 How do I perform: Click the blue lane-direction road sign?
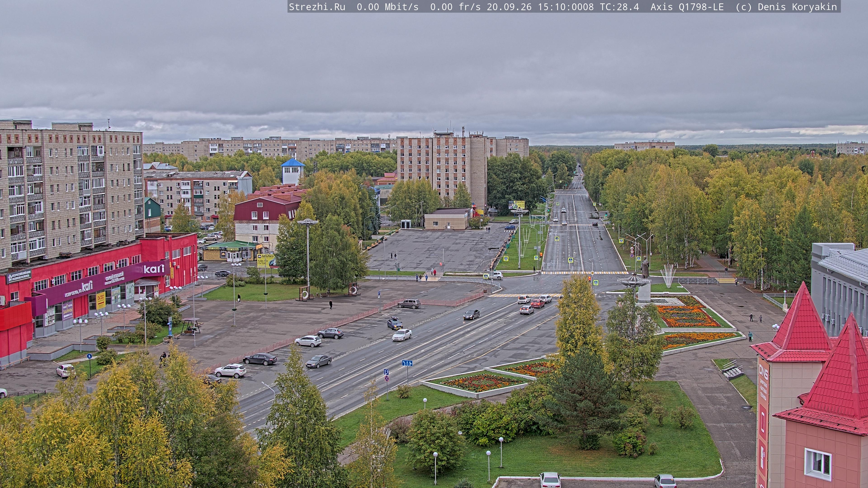407,363
